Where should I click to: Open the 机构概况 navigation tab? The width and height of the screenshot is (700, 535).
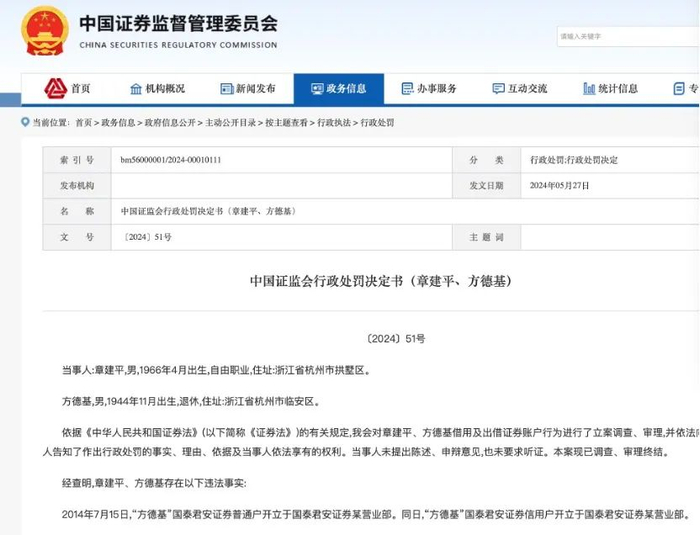[157, 89]
